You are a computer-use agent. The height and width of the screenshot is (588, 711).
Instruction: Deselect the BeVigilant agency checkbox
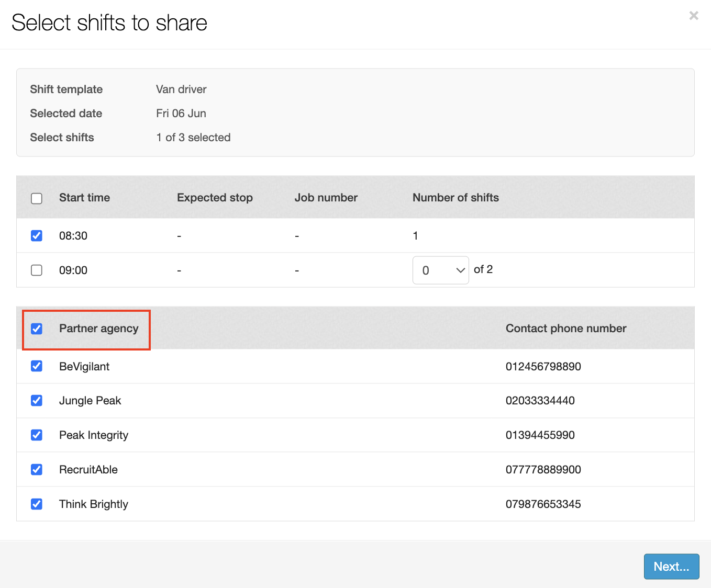click(x=37, y=366)
